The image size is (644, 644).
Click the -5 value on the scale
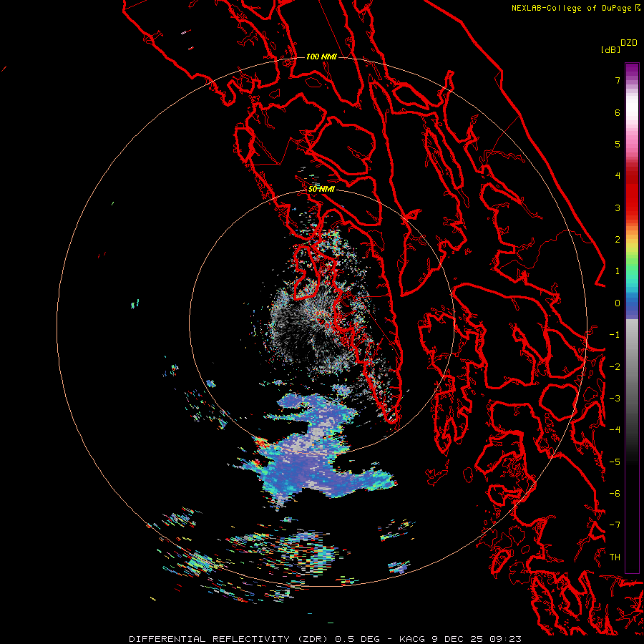click(x=615, y=462)
